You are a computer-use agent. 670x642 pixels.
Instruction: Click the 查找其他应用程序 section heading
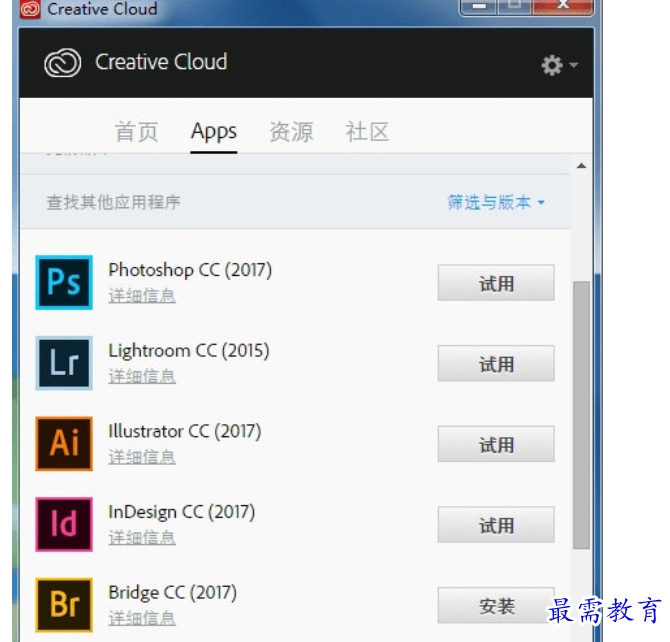click(114, 202)
